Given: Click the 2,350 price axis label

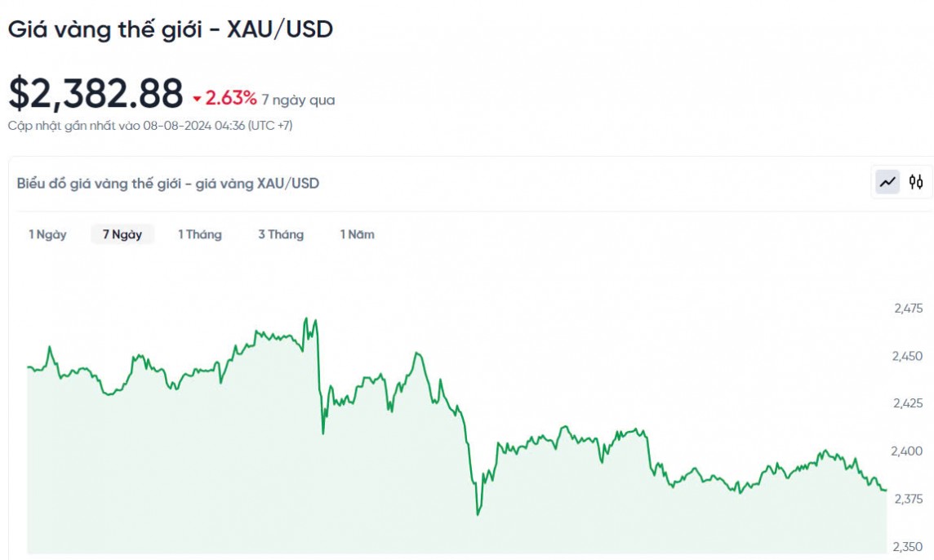Looking at the screenshot, I should (x=908, y=546).
